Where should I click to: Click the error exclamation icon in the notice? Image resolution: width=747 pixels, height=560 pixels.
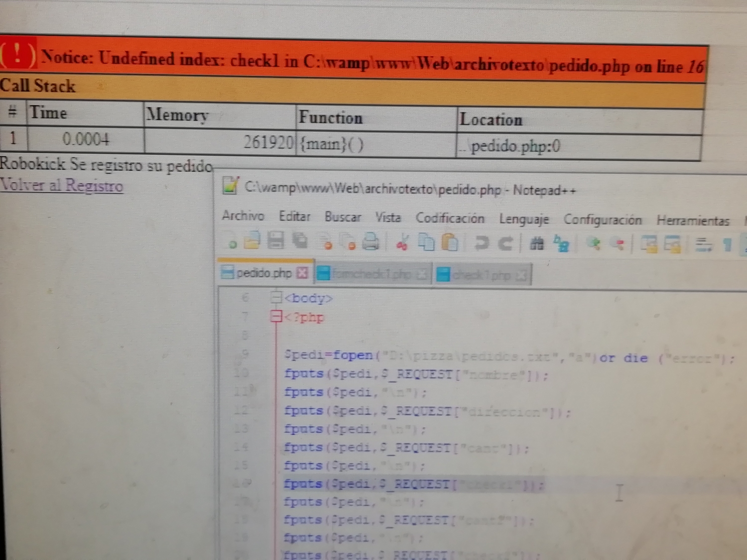tap(17, 53)
